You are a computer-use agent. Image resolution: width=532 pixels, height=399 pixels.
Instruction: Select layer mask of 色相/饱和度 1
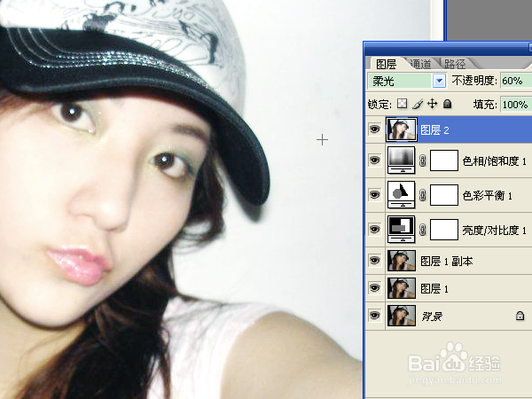(x=444, y=160)
